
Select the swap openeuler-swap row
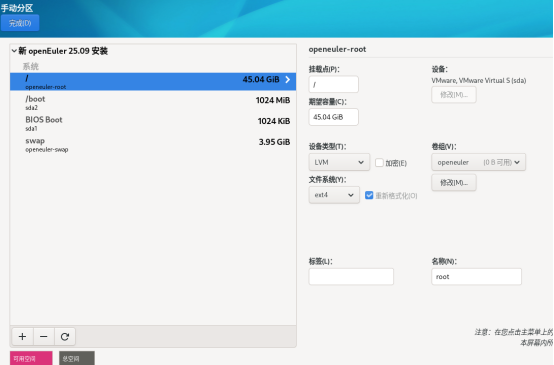(x=153, y=144)
